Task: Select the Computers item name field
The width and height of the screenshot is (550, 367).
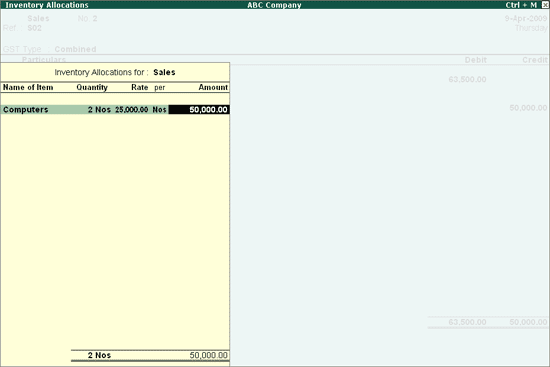Action: pyautogui.click(x=26, y=109)
